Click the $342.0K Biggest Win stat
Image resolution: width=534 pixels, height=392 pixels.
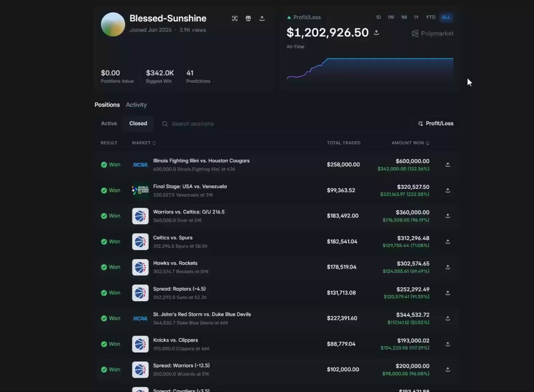click(x=160, y=76)
